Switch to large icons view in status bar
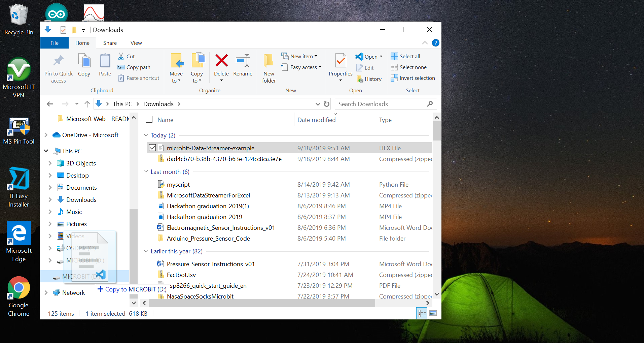This screenshot has height=343, width=644. 433,313
